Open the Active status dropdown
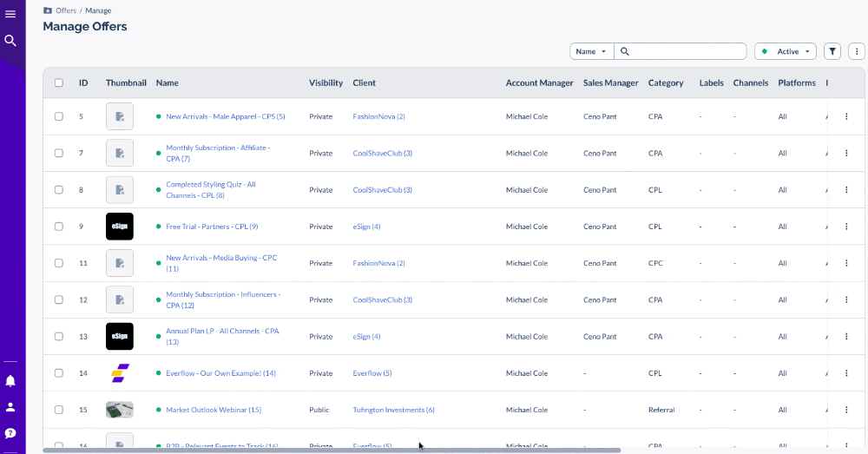868x454 pixels. coord(786,51)
